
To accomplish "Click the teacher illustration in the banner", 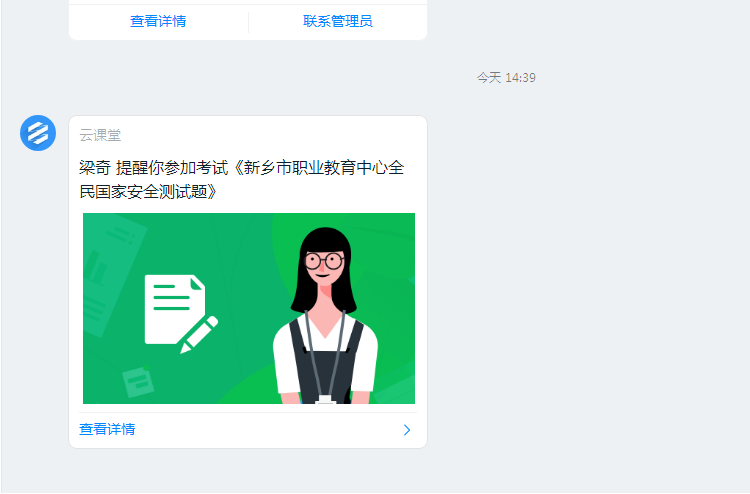I will [325, 316].
